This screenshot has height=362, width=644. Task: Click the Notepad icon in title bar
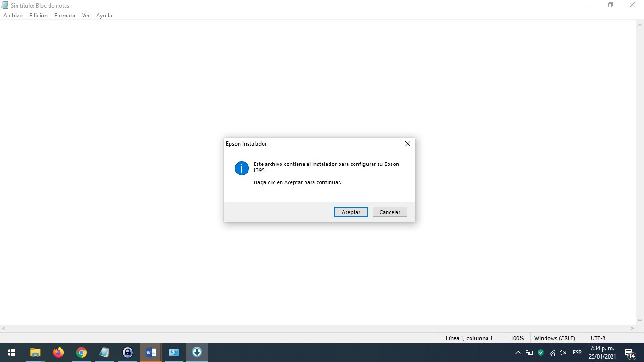(x=5, y=5)
